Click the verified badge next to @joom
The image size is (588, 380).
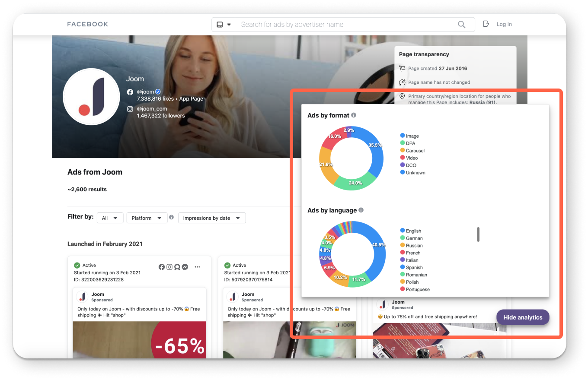tap(158, 92)
